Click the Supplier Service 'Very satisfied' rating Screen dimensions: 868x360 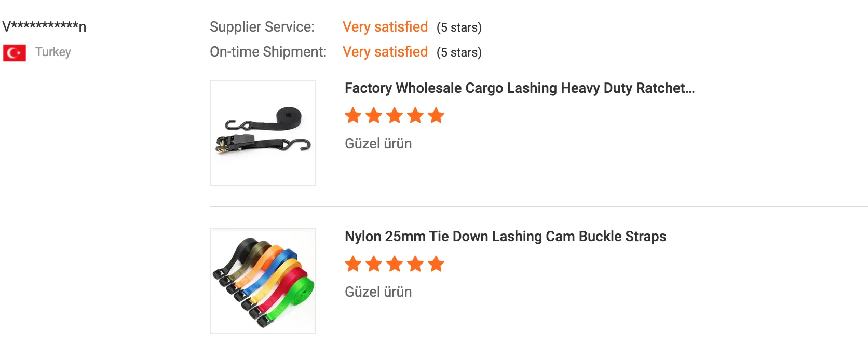click(385, 27)
